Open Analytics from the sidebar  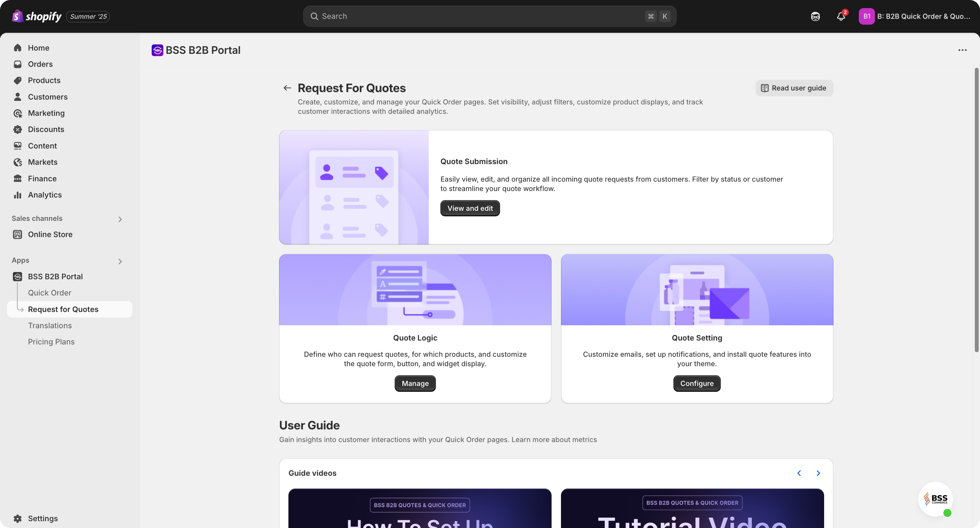[x=44, y=195]
